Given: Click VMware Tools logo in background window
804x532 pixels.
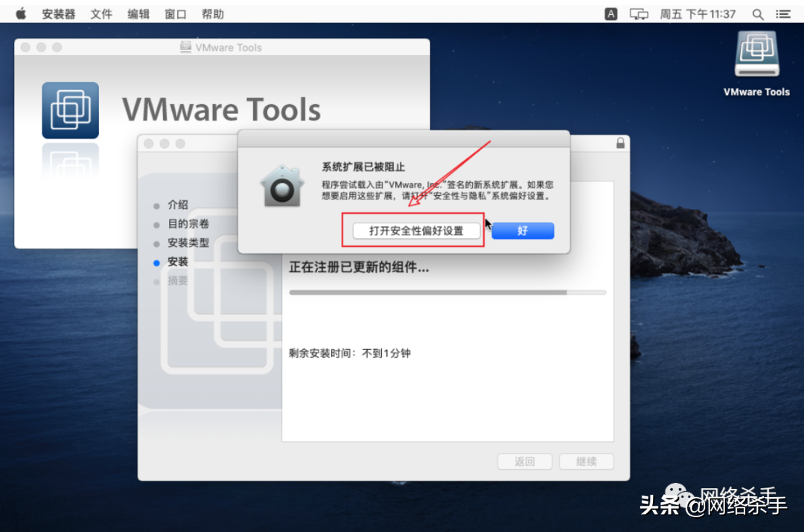Looking at the screenshot, I should tap(70, 110).
